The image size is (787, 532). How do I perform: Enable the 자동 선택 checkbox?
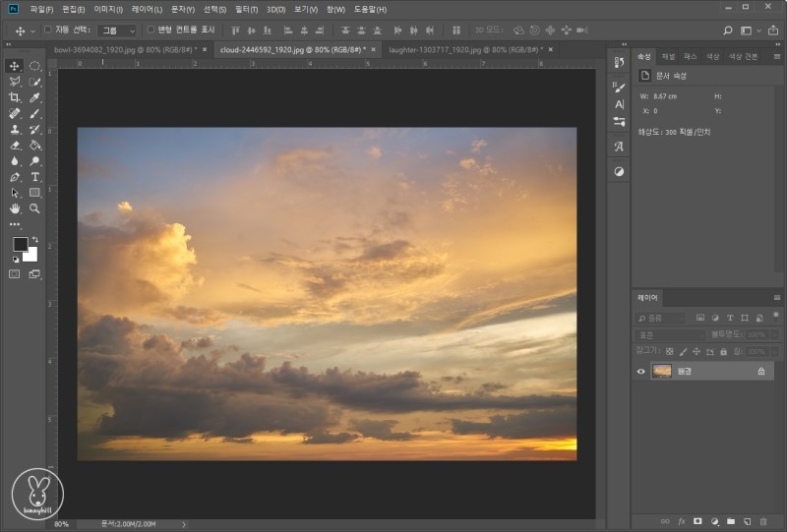coord(48,30)
